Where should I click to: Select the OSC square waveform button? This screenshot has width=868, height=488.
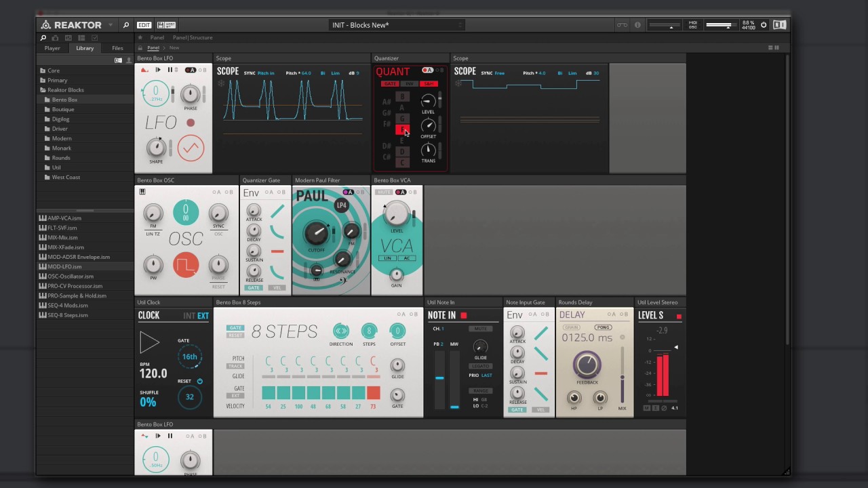pyautogui.click(x=186, y=265)
